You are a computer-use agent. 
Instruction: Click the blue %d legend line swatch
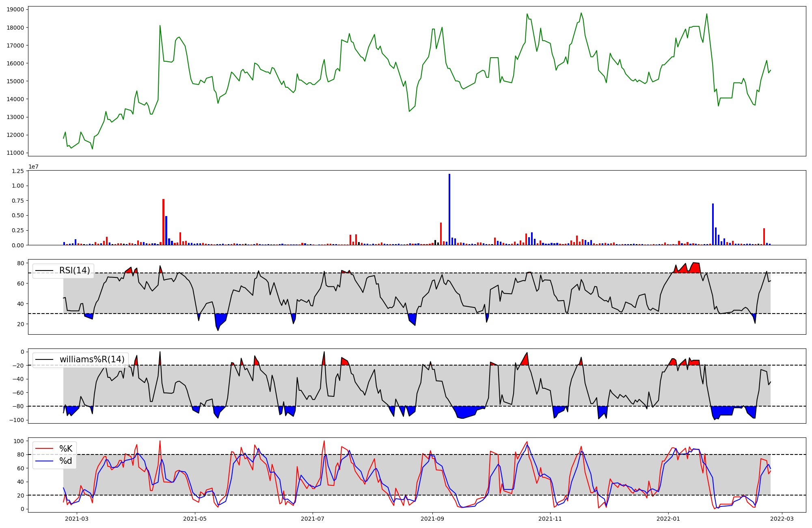(x=45, y=461)
